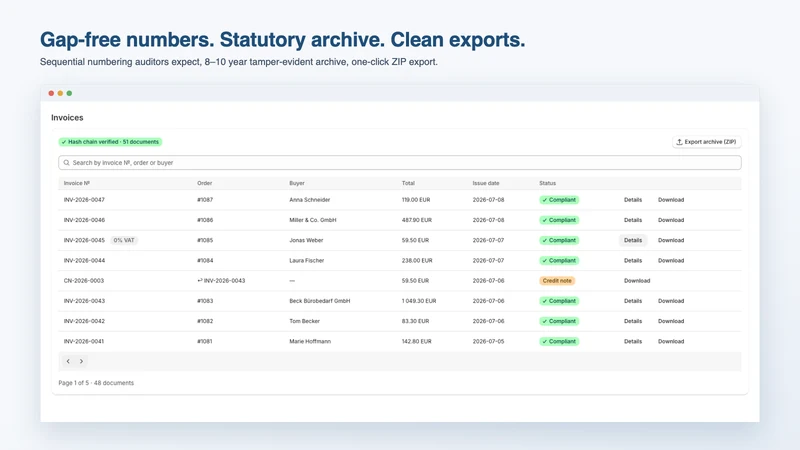
Task: Click Compliant badge for Miller & Co. GmbH
Action: coord(559,220)
